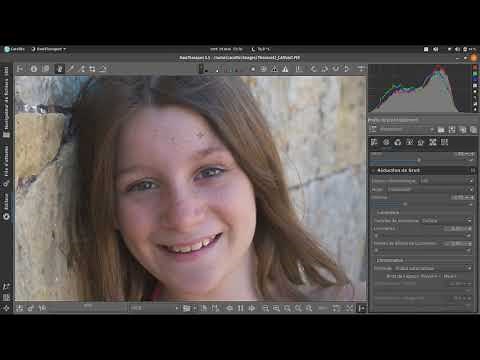Save current processing profile
The image size is (480, 360).
click(452, 130)
